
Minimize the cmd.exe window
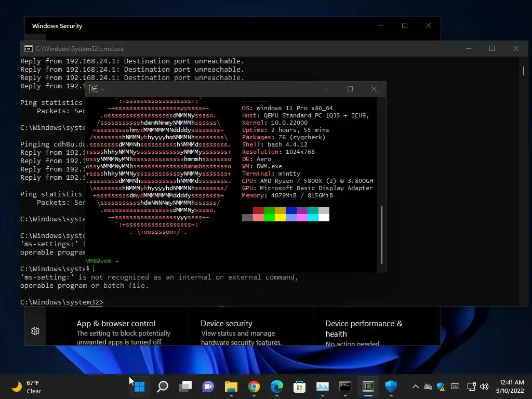[469, 48]
